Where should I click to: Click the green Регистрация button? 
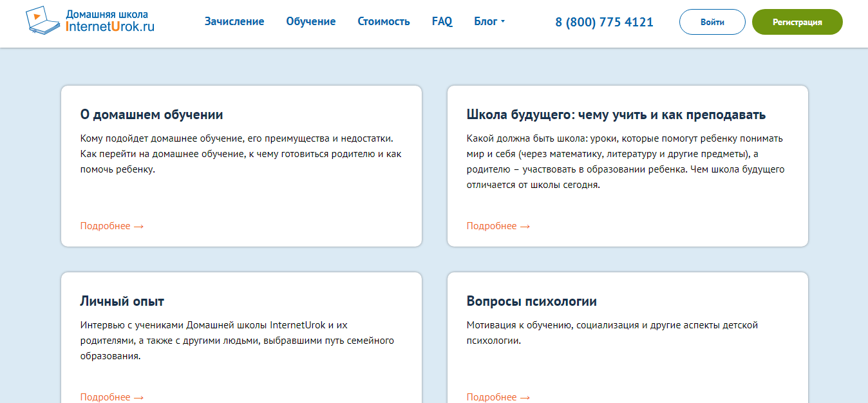[797, 21]
